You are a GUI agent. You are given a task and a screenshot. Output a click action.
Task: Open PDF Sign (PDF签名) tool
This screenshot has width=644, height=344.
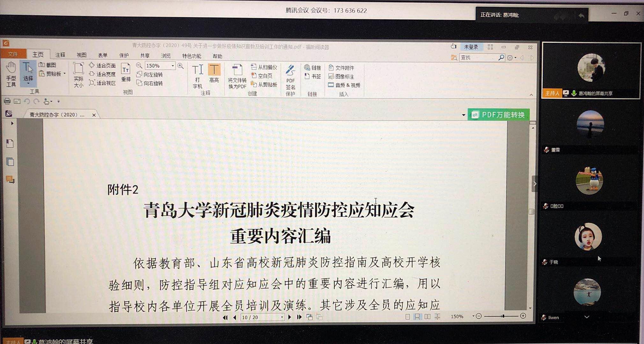click(290, 78)
